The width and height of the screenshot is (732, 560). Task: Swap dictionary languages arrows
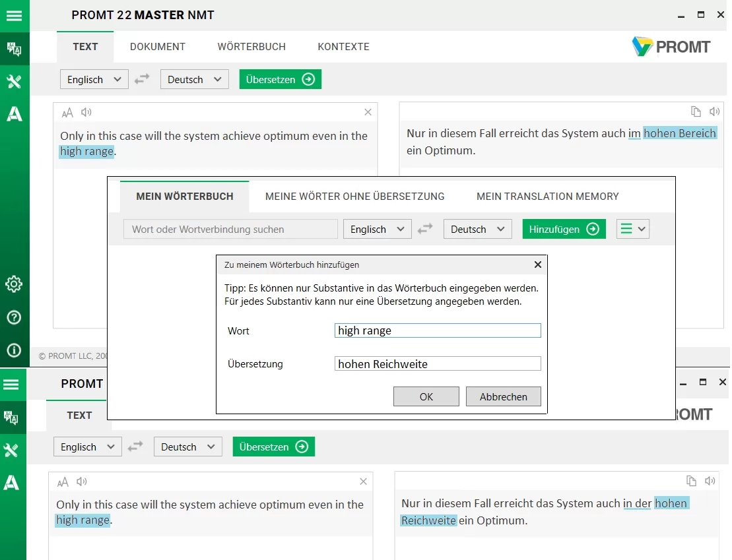coord(425,229)
